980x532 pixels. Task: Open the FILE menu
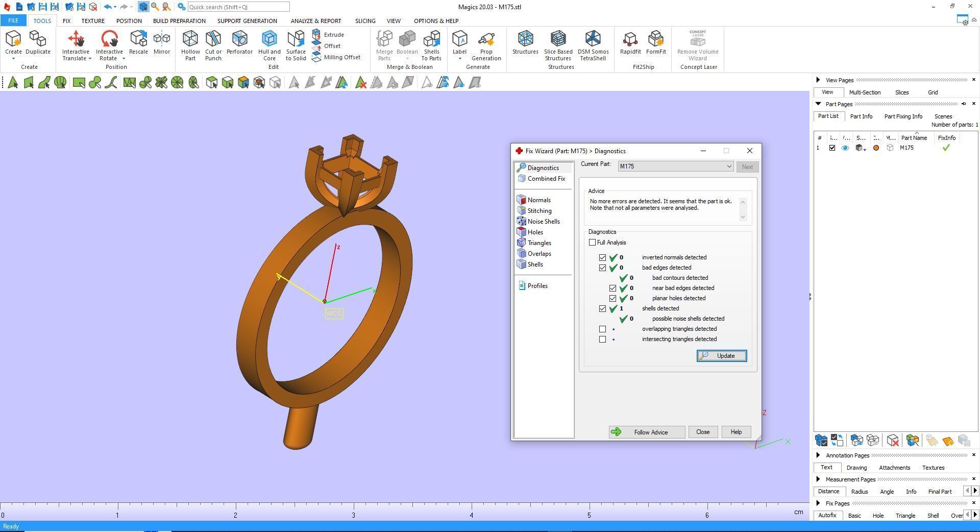click(13, 21)
